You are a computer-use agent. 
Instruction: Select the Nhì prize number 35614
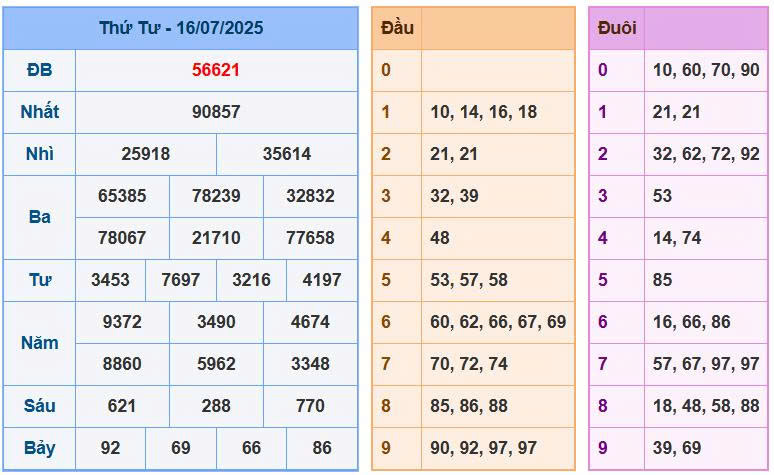(287, 154)
